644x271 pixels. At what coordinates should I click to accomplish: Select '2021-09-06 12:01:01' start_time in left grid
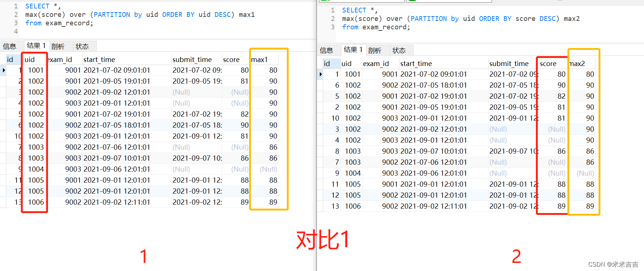pos(127,169)
